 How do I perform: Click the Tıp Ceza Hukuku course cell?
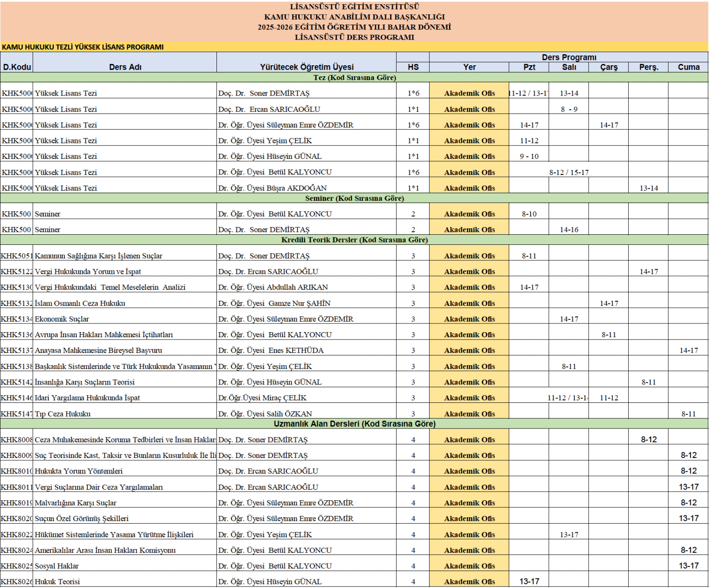pos(62,413)
